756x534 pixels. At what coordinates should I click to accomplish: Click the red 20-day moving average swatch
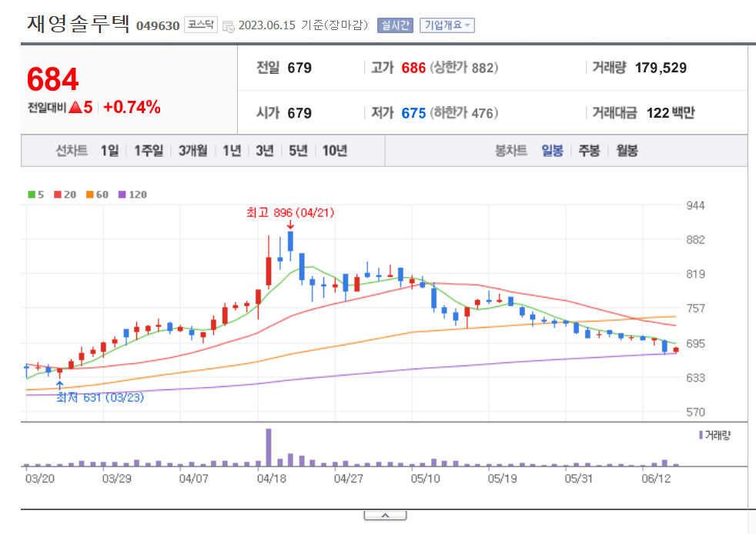[x=58, y=195]
